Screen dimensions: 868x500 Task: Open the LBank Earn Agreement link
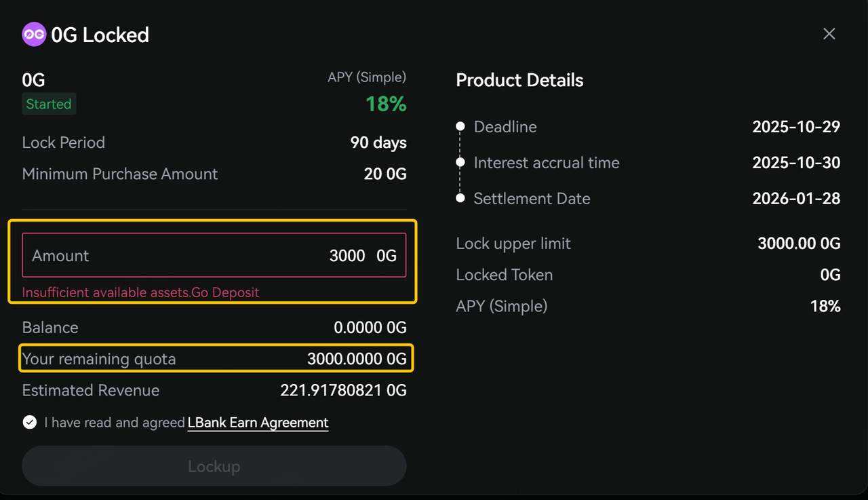click(258, 423)
